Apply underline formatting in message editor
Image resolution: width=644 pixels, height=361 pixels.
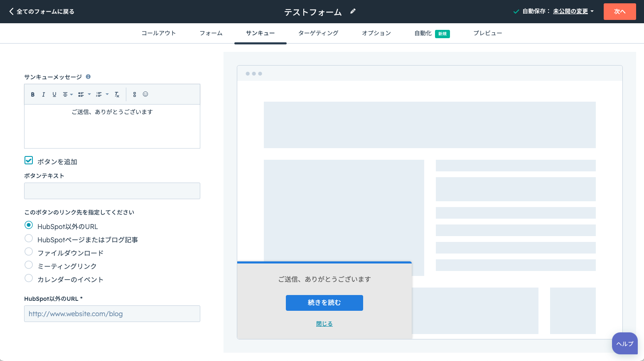coord(54,95)
